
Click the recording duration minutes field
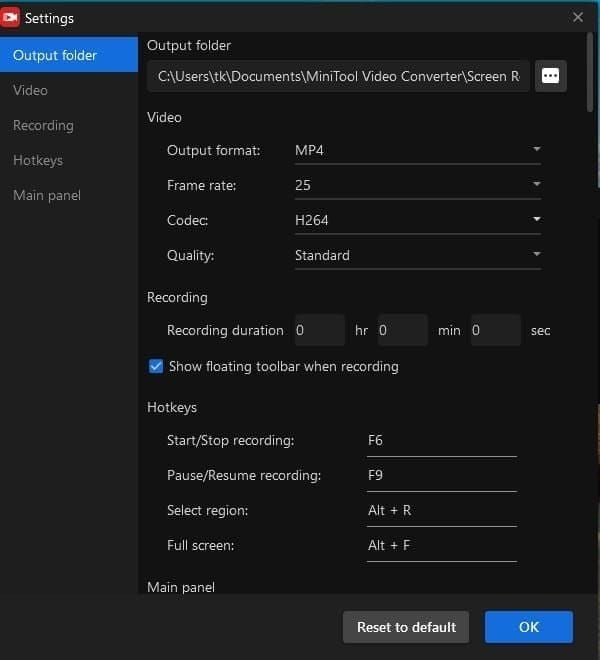click(402, 330)
